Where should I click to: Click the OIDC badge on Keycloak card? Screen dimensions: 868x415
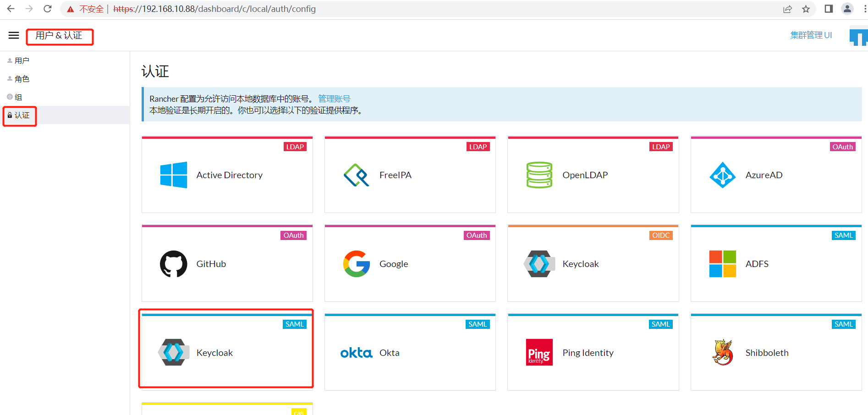pos(661,235)
